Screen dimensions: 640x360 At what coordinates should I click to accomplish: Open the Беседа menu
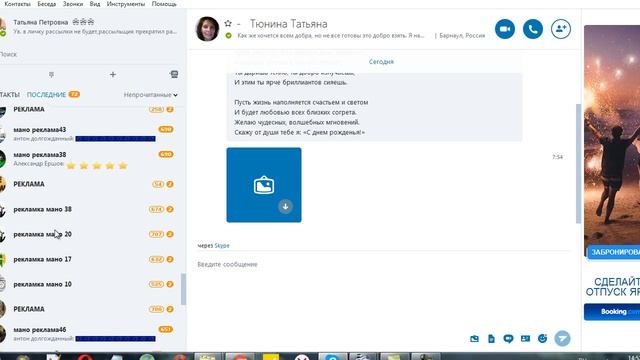[47, 4]
